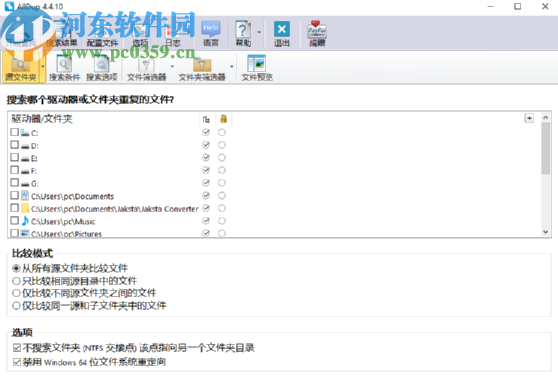Image resolution: width=558 pixels, height=379 pixels.
Task: Click the 帮助 help question mark icon
Action: tap(243, 33)
